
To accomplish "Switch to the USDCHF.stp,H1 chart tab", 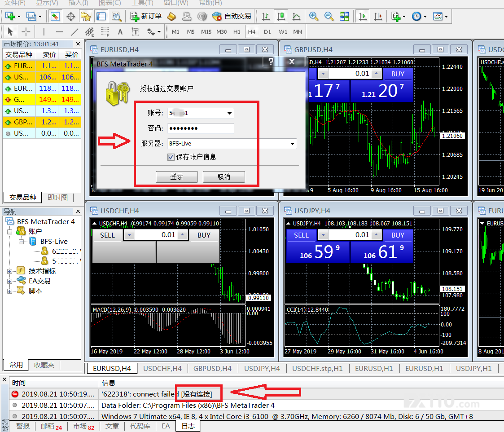I will 317,368.
